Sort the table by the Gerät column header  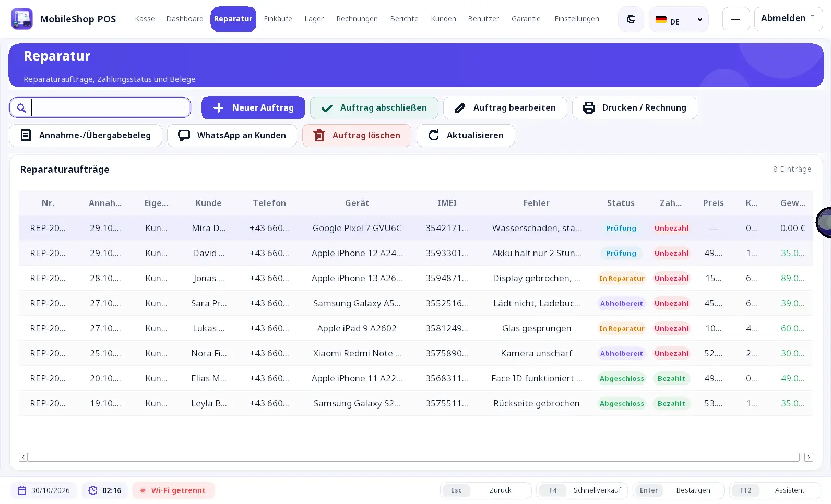tap(357, 203)
